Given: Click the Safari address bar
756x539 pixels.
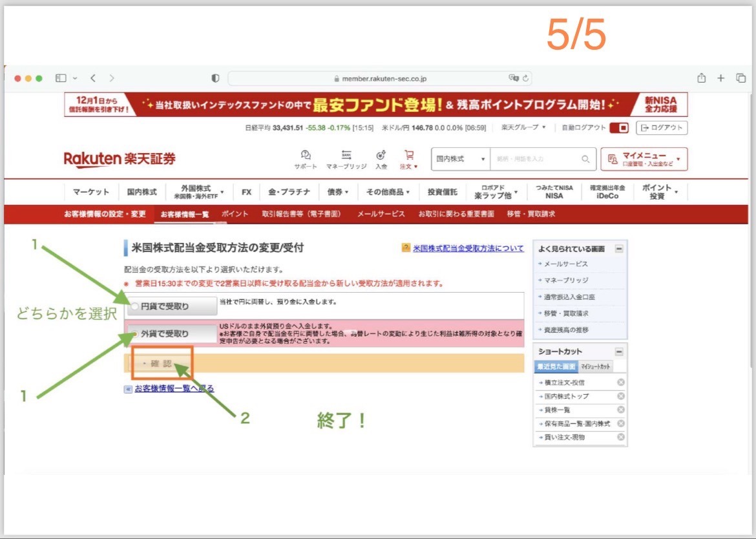Looking at the screenshot, I should (x=380, y=78).
